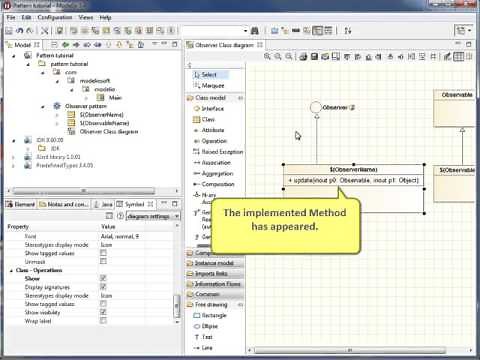Pick the Composition tool in the palette
Viewport: 480px width, 360px height.
click(214, 184)
